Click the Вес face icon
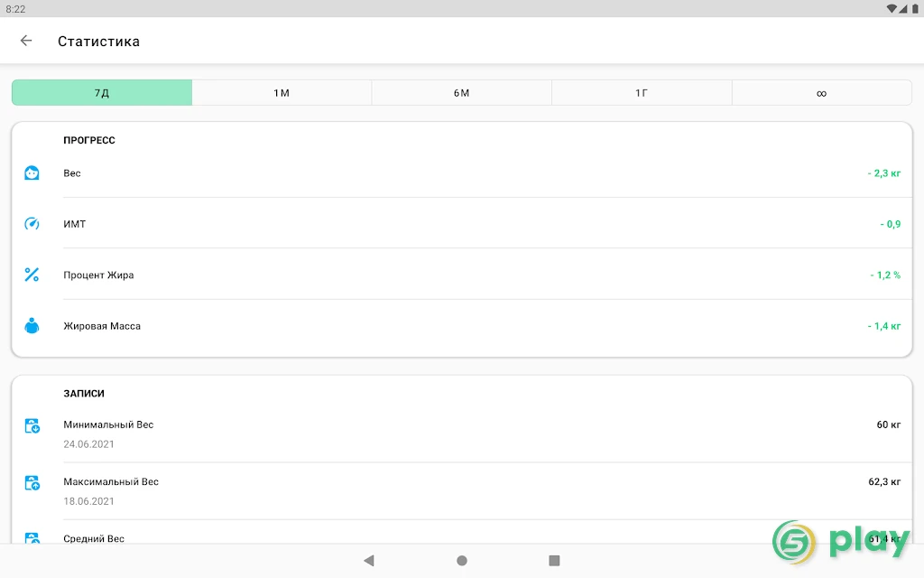The height and width of the screenshot is (578, 924). [x=32, y=172]
